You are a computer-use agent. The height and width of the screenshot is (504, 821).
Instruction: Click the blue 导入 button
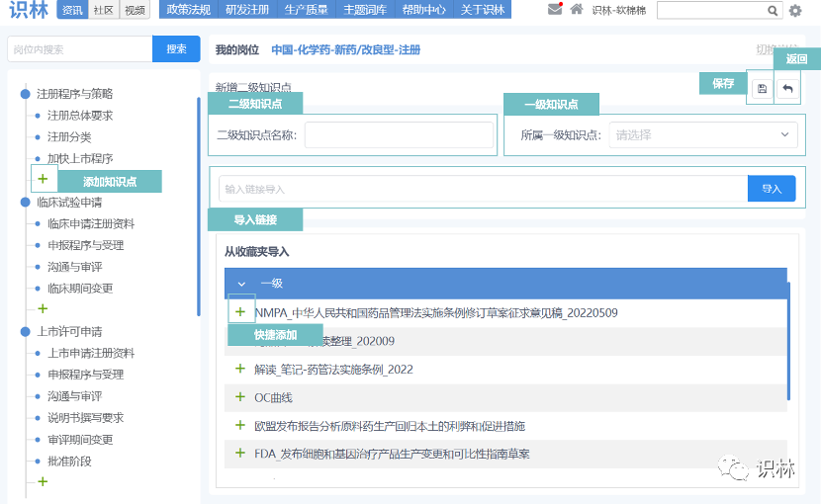tap(771, 189)
